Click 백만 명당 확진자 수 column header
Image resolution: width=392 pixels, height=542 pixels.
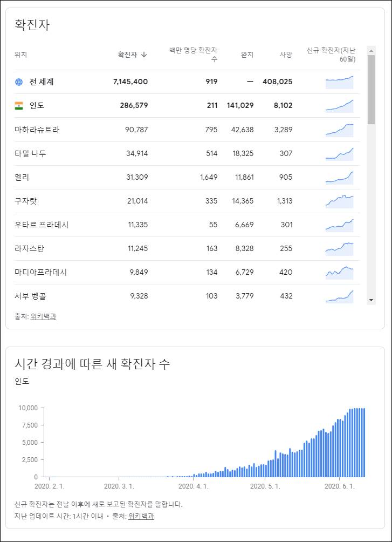tap(193, 55)
